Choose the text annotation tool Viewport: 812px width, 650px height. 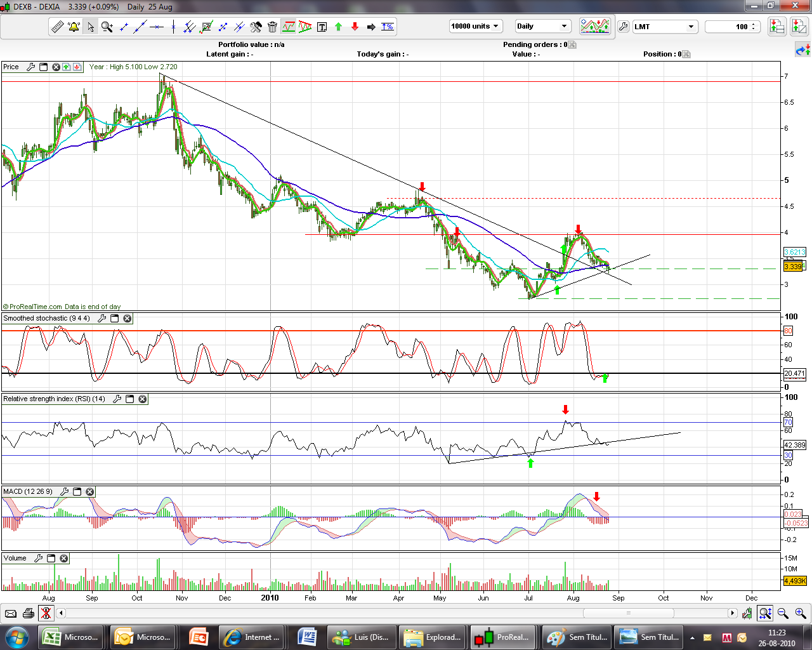pos(322,27)
